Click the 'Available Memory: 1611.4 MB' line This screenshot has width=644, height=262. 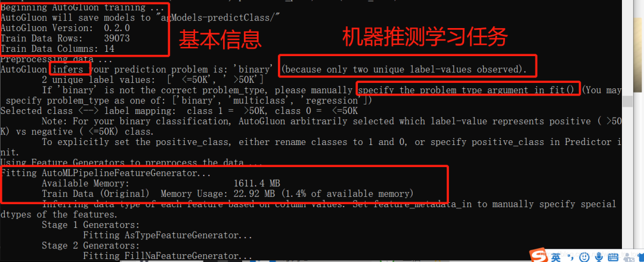(161, 183)
